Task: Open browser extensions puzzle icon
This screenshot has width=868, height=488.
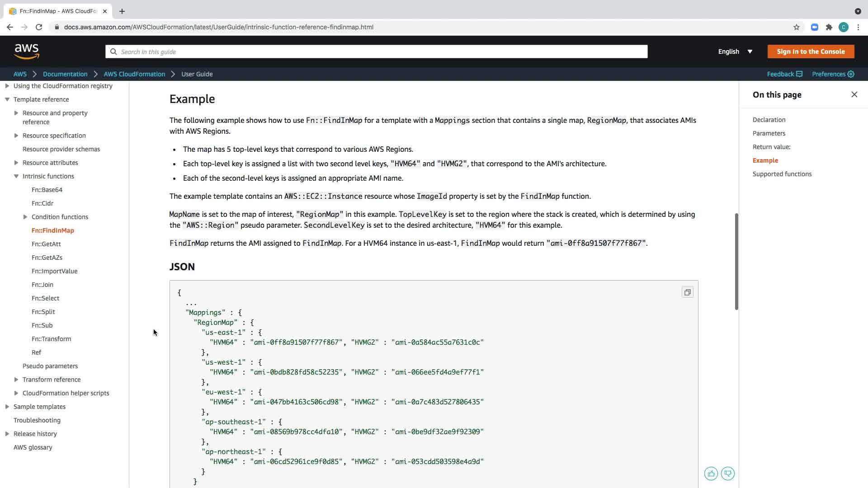Action: pyautogui.click(x=829, y=27)
